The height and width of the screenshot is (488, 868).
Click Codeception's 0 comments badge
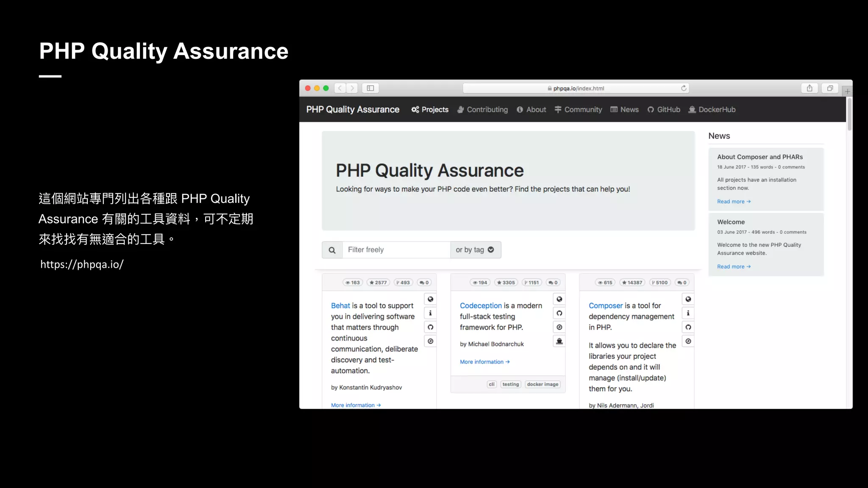(x=553, y=283)
